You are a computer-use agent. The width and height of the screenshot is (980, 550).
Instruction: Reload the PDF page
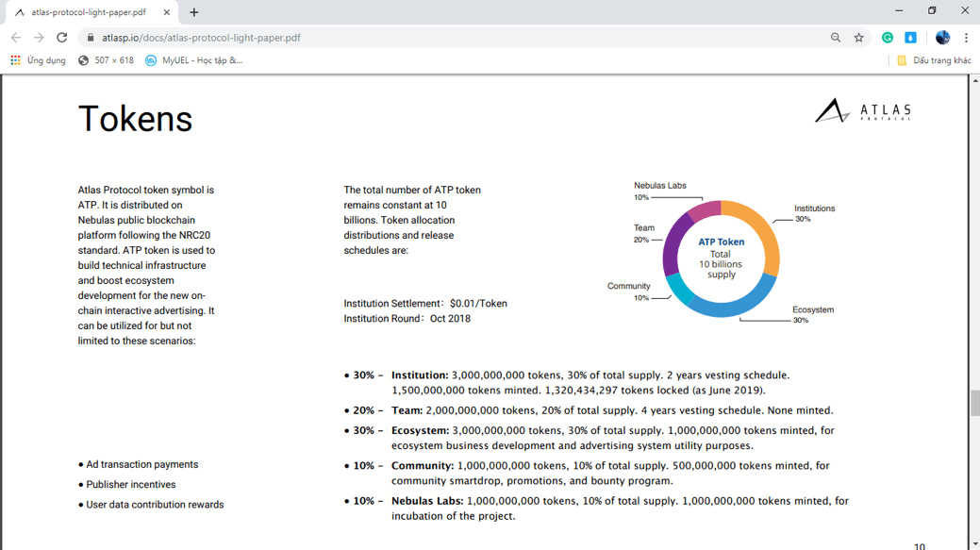62,38
